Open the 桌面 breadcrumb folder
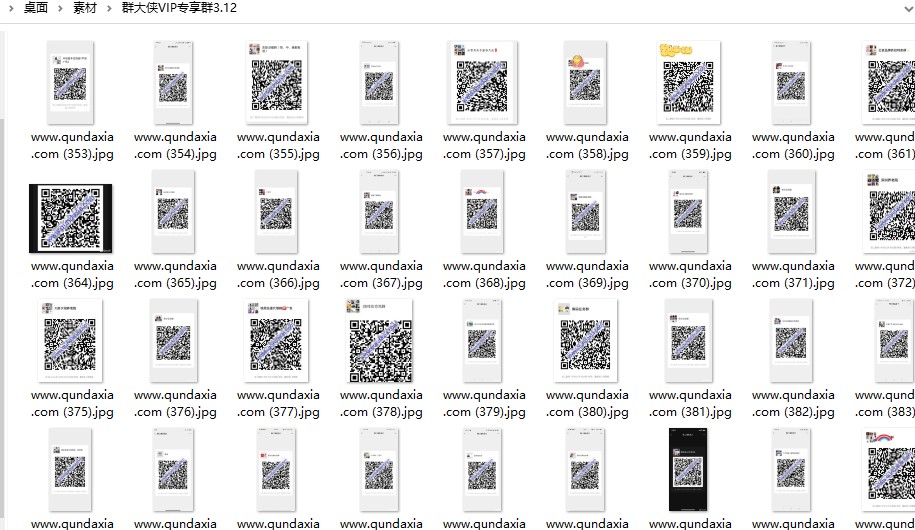 click(x=36, y=8)
